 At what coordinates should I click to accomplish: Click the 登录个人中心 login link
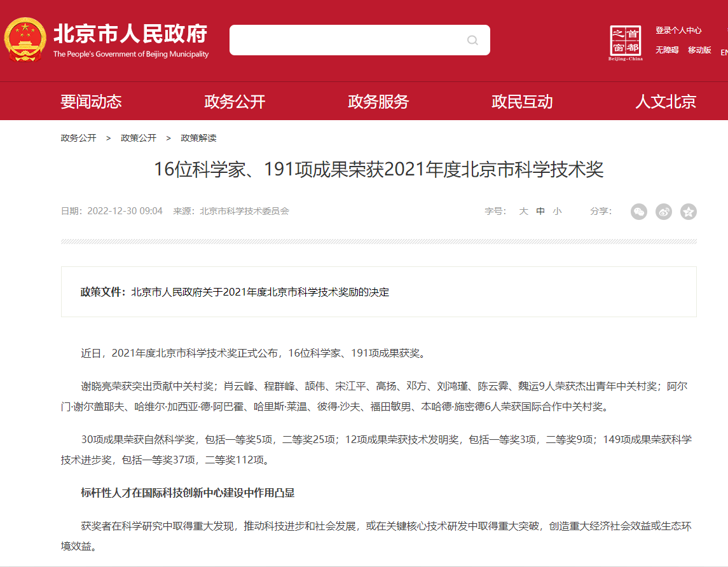678,31
